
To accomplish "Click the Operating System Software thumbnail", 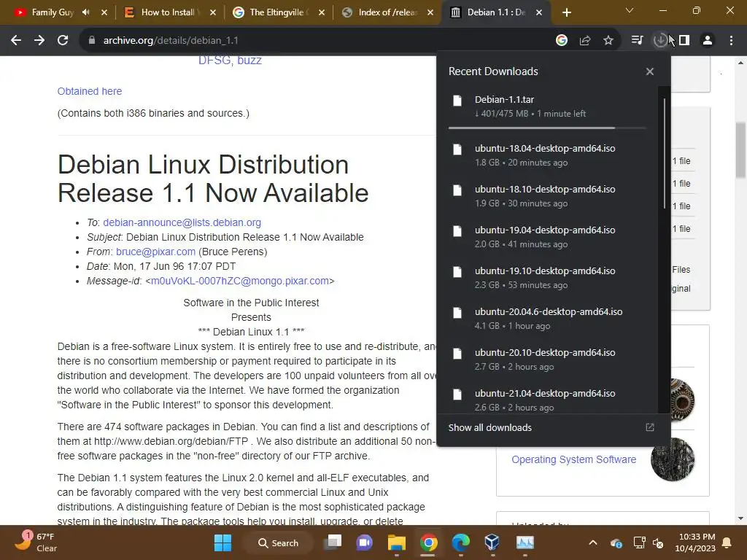I will [673, 459].
